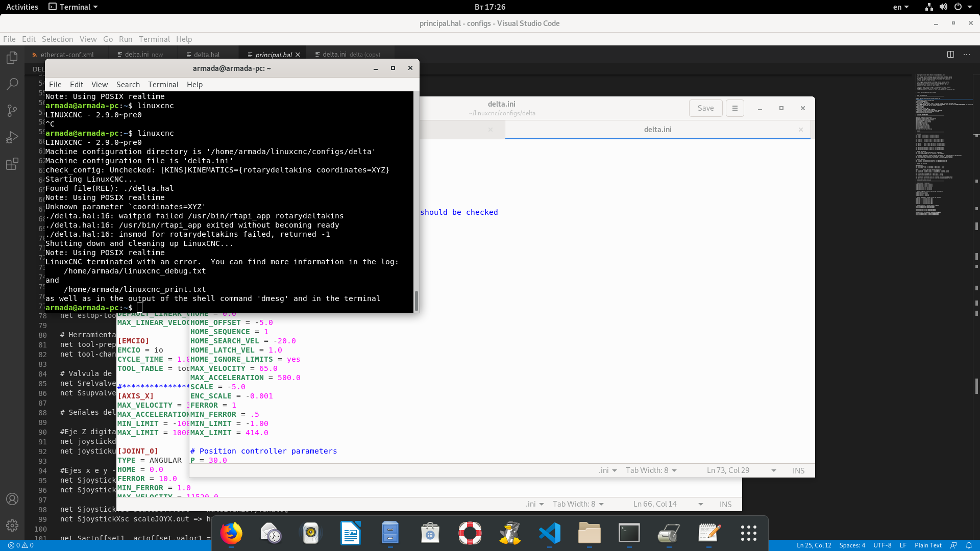Open the Accounts icon in activity bar

click(x=12, y=499)
